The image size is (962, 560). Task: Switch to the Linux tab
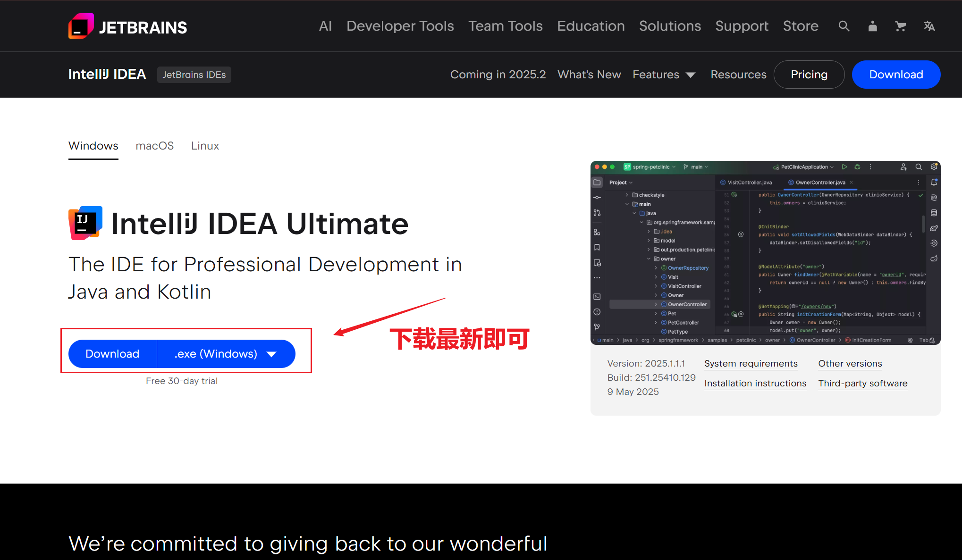pyautogui.click(x=205, y=146)
